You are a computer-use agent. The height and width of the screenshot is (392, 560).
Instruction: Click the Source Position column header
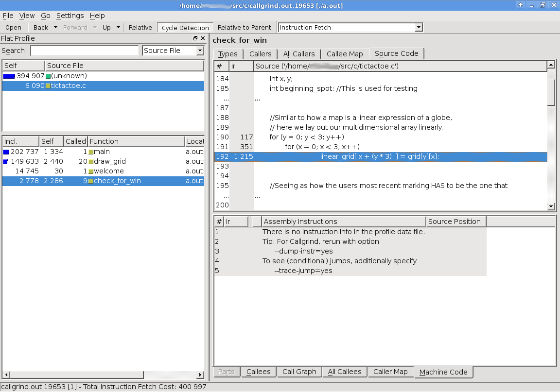click(x=456, y=222)
